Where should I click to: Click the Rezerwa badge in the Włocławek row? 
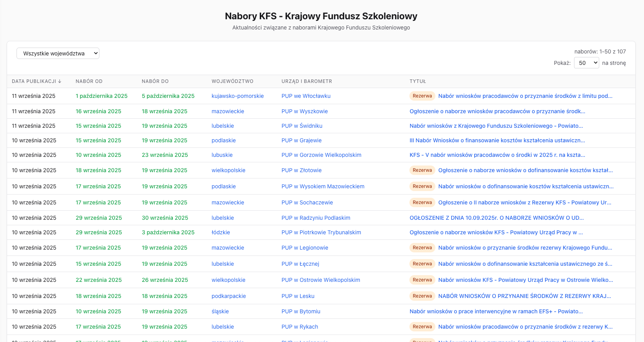tap(422, 96)
